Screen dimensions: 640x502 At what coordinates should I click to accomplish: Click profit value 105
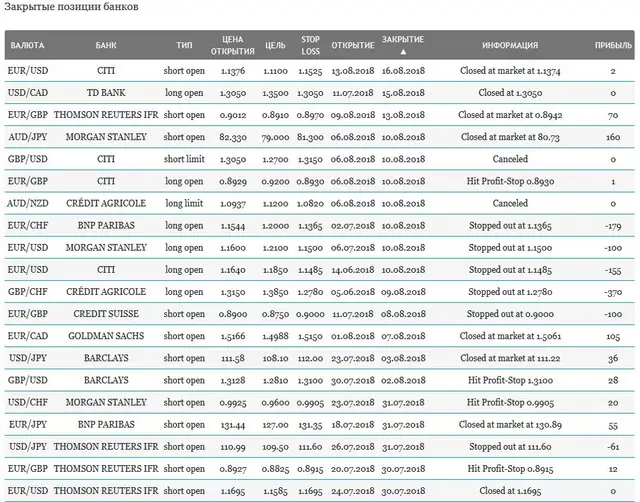(613, 336)
